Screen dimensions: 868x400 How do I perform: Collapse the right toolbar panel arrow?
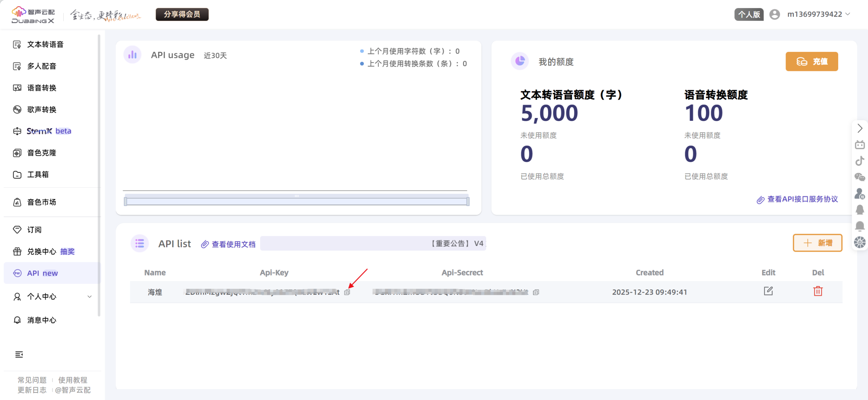860,128
